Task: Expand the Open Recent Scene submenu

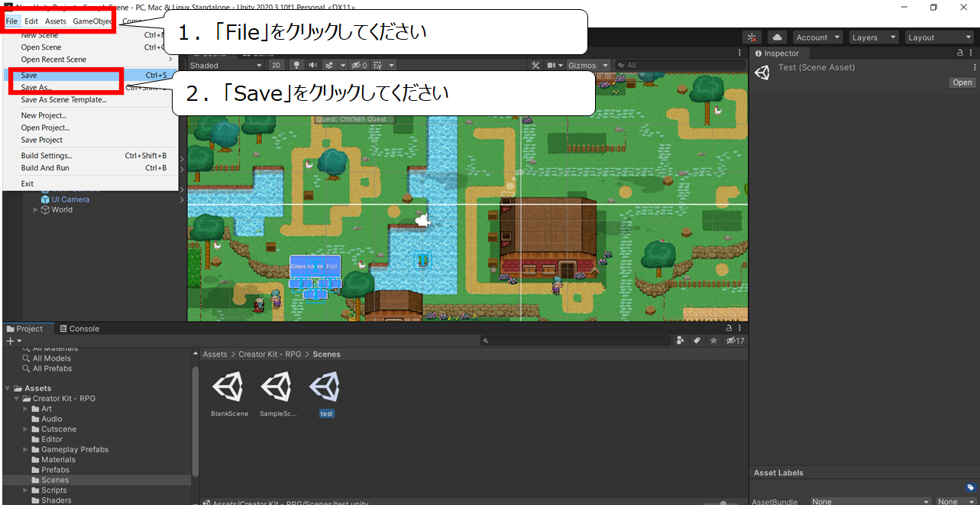Action: coord(90,60)
